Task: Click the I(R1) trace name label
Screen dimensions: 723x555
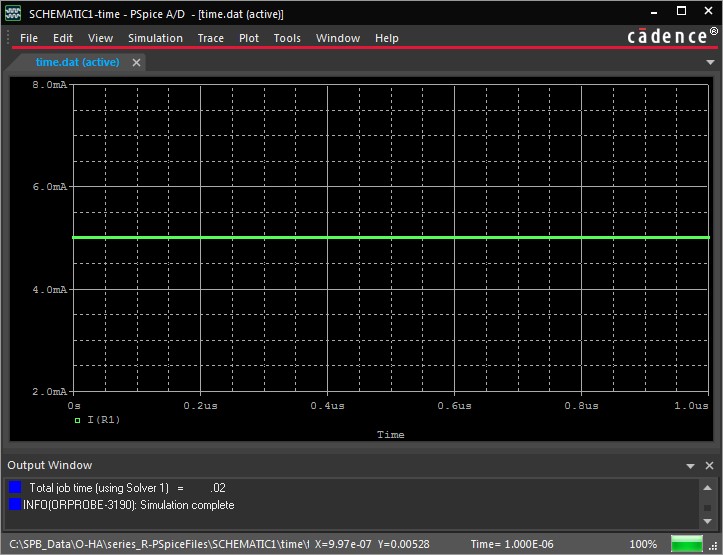Action: 103,421
